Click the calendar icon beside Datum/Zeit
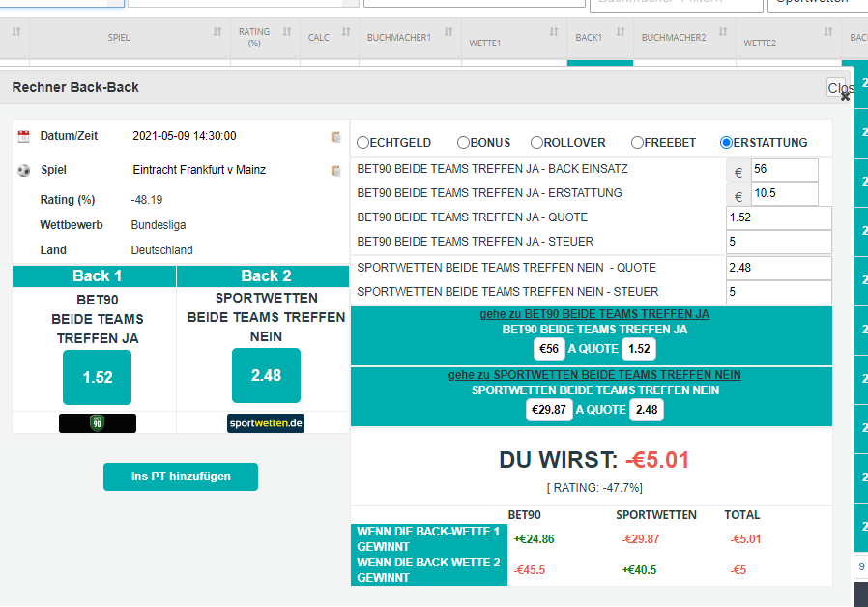 pos(24,136)
